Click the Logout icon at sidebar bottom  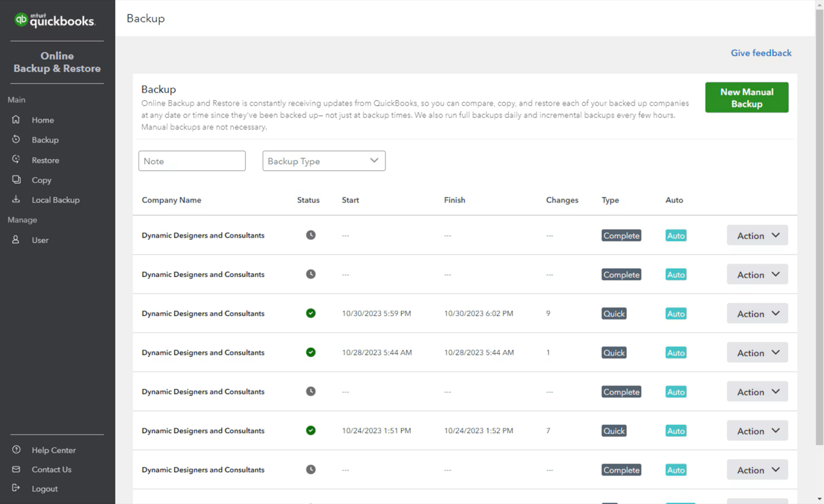tap(16, 488)
